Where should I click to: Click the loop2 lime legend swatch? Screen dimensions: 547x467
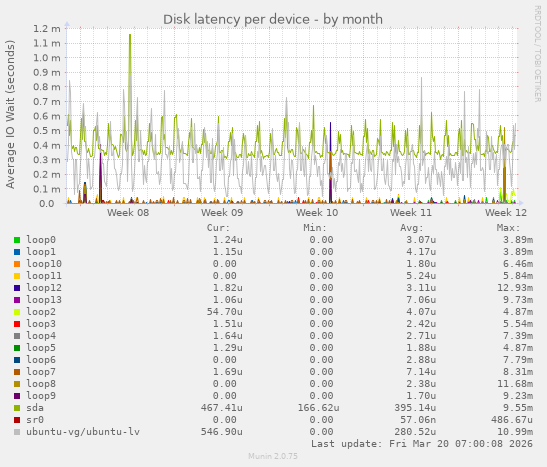[x=17, y=312]
